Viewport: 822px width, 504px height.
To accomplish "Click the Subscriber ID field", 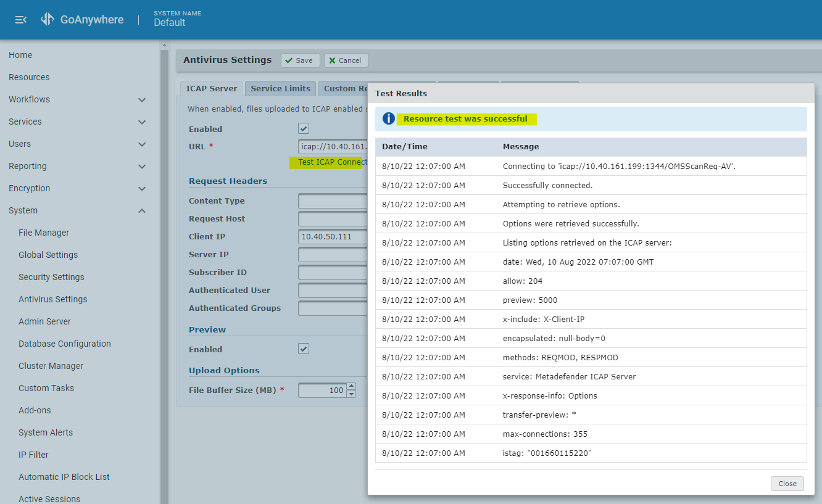I will [333, 273].
